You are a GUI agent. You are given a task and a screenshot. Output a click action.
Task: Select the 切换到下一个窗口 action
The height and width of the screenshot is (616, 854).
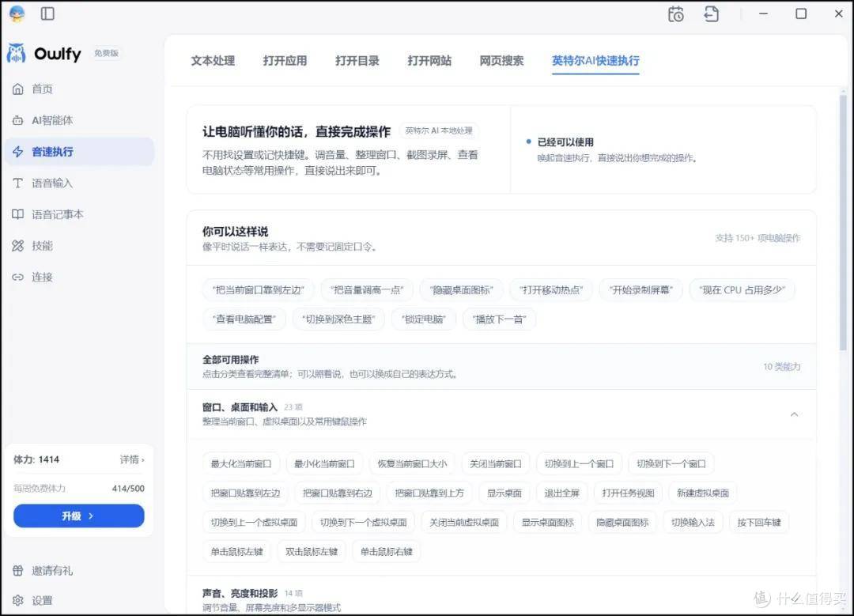(x=671, y=463)
